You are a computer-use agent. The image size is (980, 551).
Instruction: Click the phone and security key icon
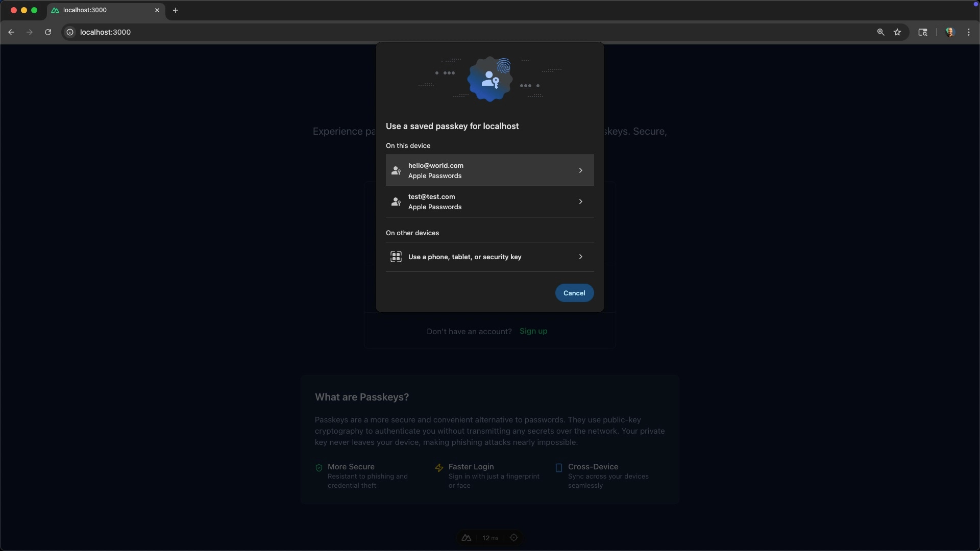[396, 257]
